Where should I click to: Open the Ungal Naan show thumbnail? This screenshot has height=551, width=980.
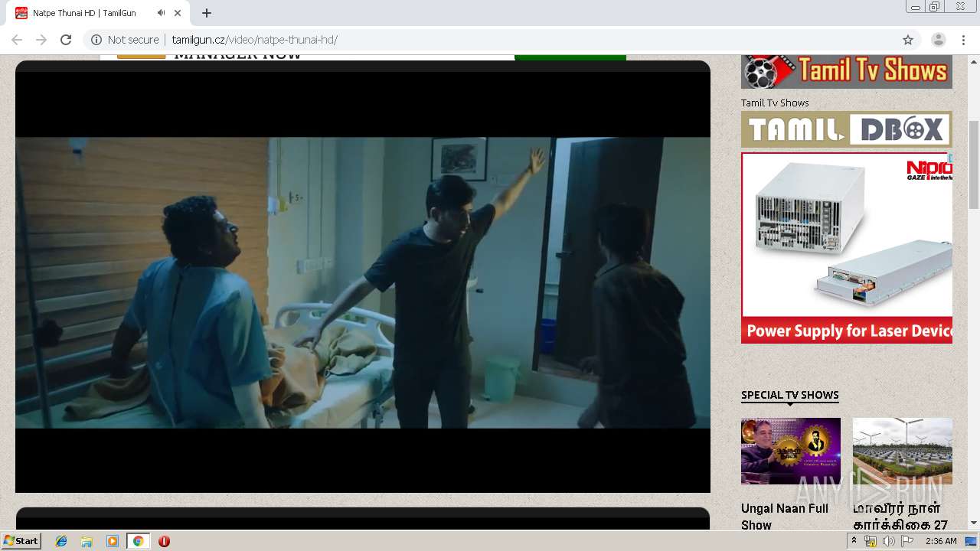click(x=791, y=451)
